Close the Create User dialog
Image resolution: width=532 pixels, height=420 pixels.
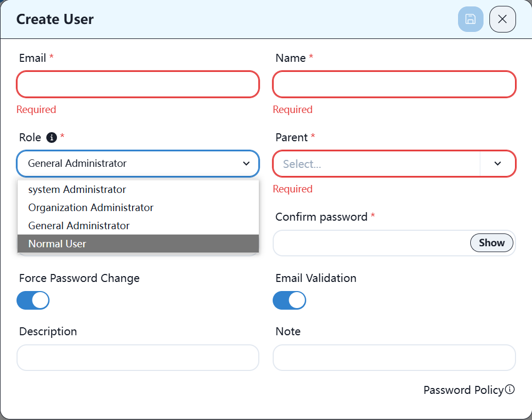click(502, 20)
